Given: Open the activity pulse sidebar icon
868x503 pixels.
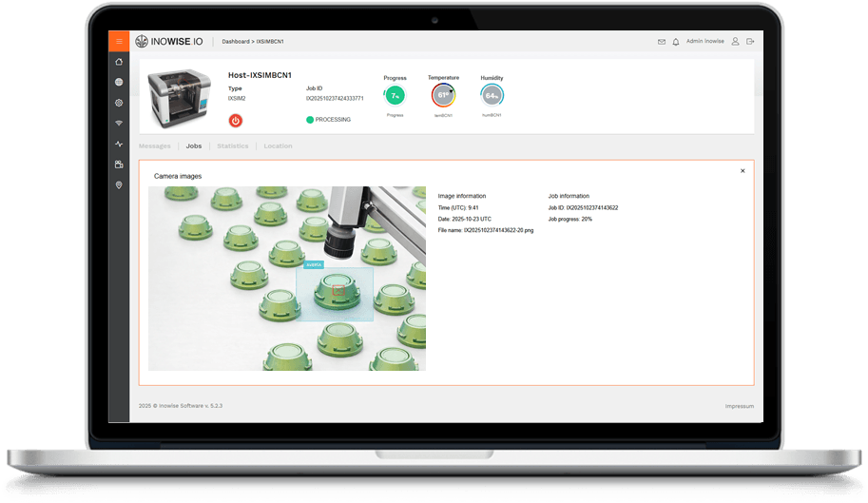Looking at the screenshot, I should point(119,145).
